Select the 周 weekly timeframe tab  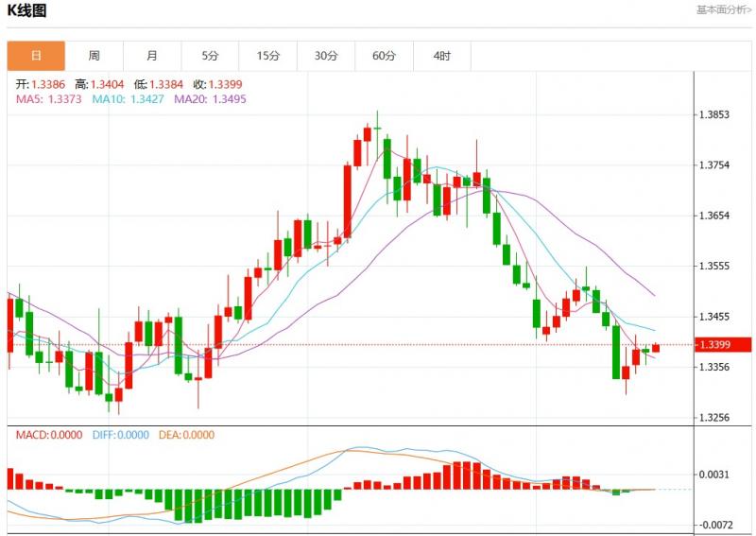94,56
